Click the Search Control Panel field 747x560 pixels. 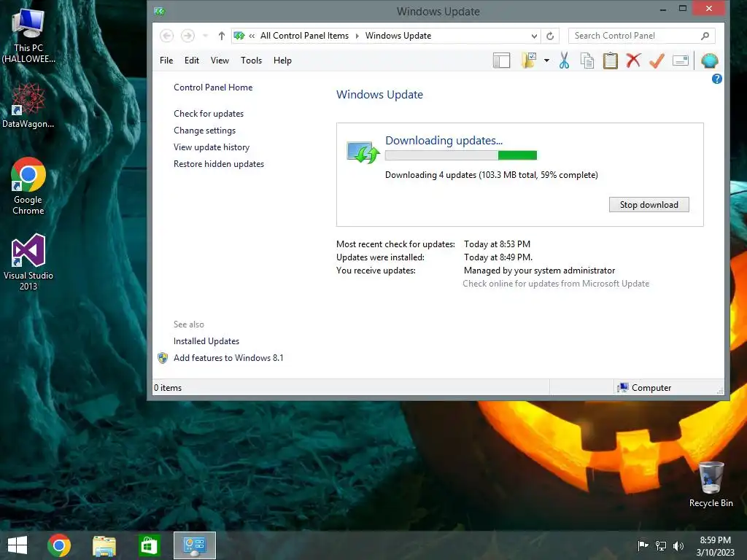click(641, 36)
